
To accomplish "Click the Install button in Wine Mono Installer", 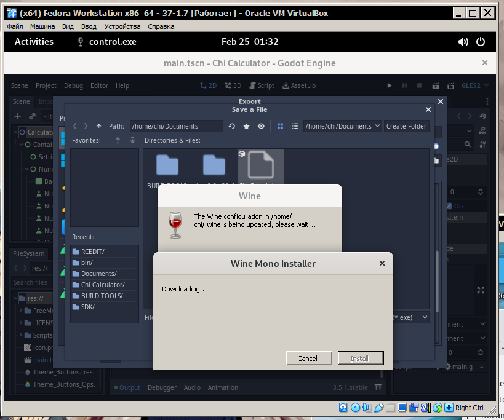I will (361, 358).
